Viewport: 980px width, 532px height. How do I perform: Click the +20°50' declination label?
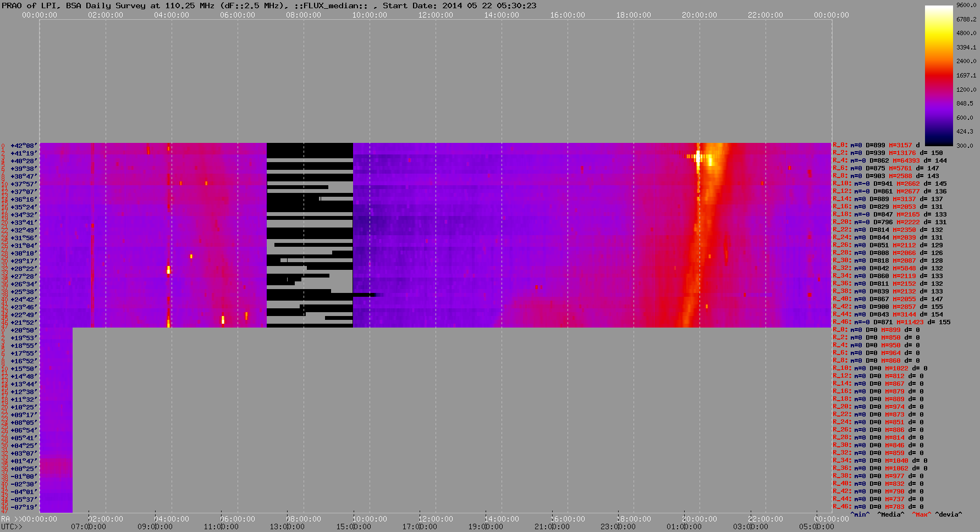click(24, 330)
